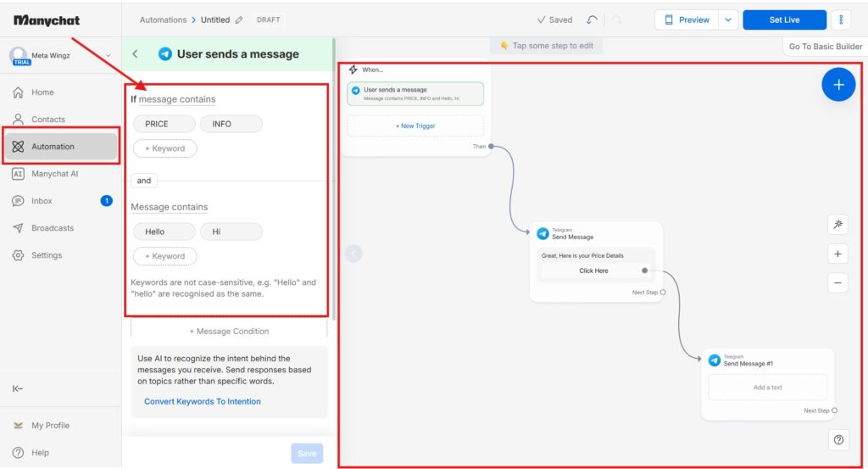
Task: Click the lightning When icon
Action: (353, 70)
